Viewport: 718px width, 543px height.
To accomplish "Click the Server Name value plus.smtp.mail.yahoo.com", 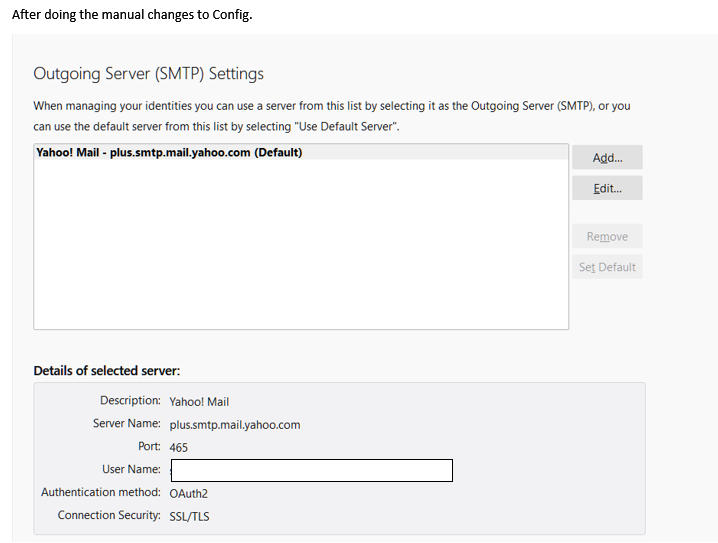I will [x=235, y=424].
